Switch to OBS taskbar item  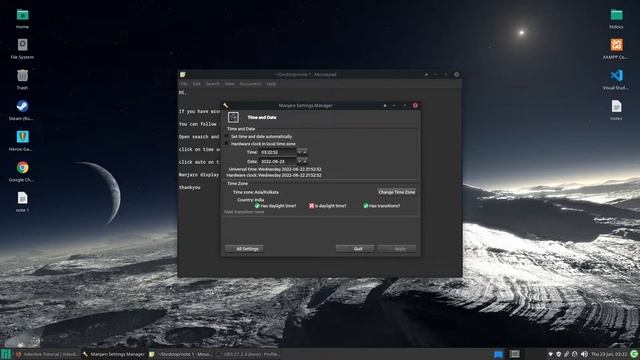tap(248, 354)
